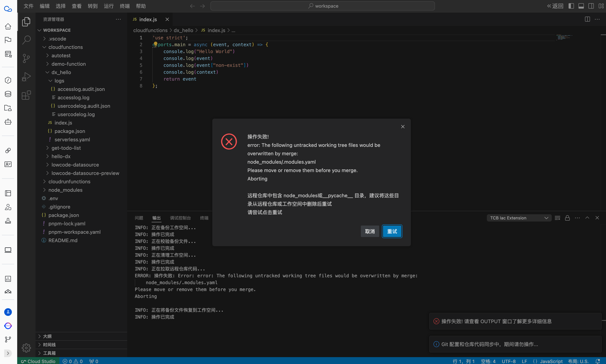Click the 返回 back button
Screen dimensions: 606x364
(x=555, y=6)
